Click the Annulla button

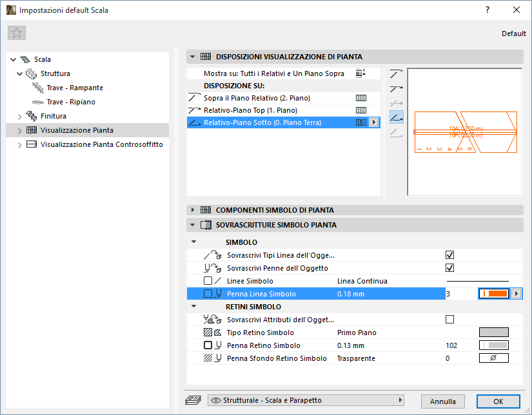[x=443, y=401]
